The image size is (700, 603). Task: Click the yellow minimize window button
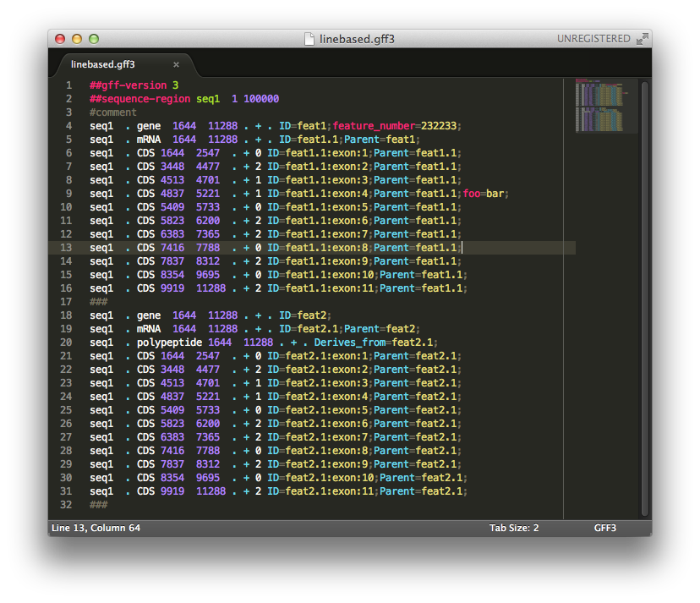point(77,39)
